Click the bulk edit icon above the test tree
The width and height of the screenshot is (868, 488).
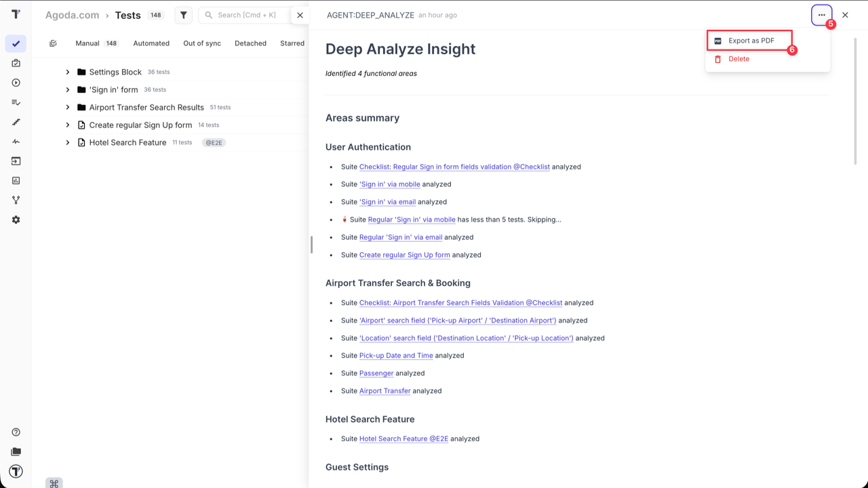[53, 43]
